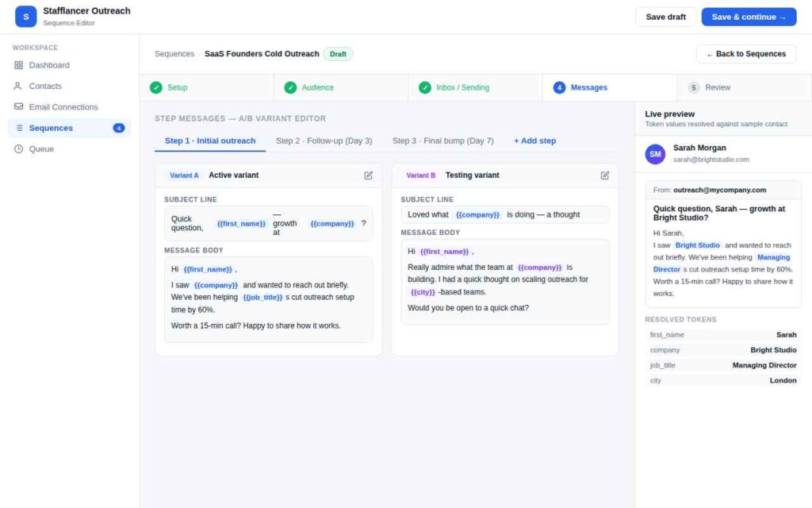Click the Stafflancer 'S' logo icon

click(26, 17)
